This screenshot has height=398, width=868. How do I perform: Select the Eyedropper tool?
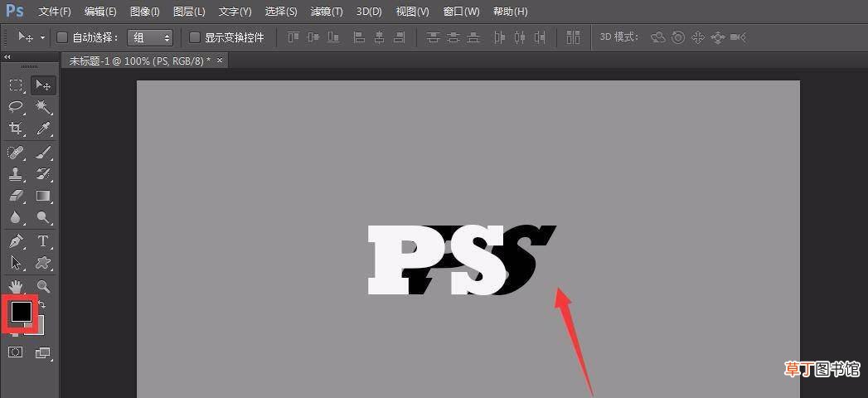coord(43,129)
